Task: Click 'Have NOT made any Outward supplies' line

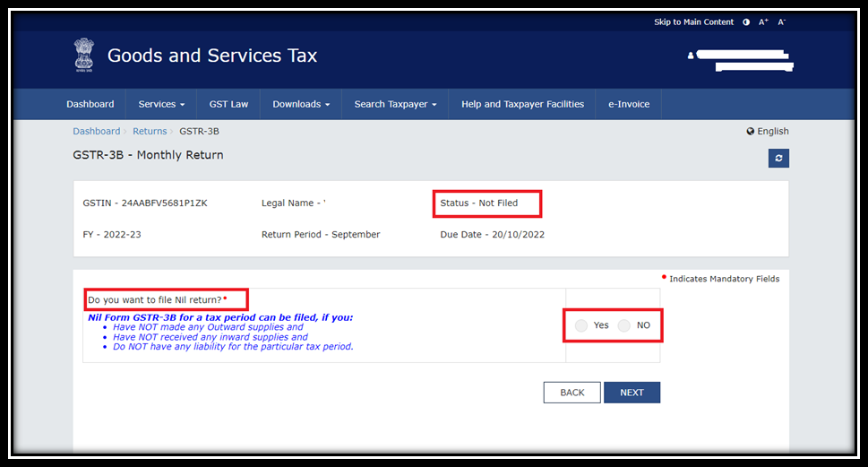Action: tap(208, 327)
